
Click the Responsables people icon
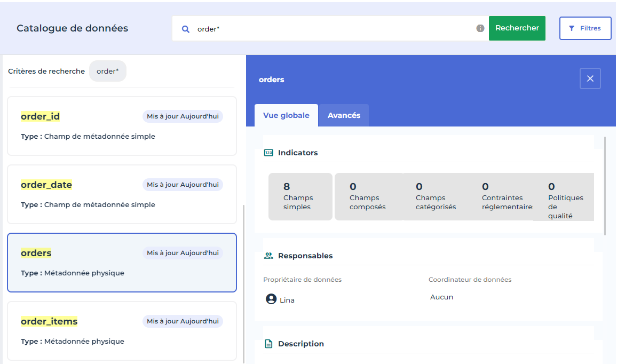pyautogui.click(x=268, y=256)
